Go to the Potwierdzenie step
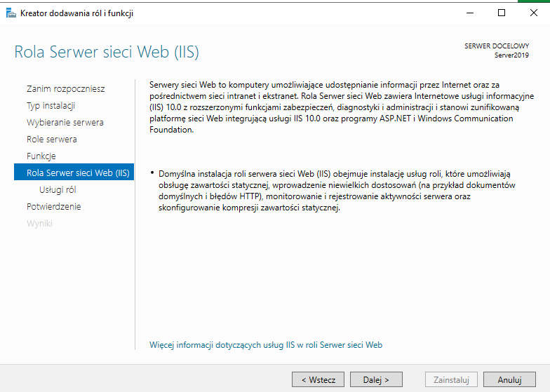Image resolution: width=550 pixels, height=392 pixels. (x=53, y=206)
